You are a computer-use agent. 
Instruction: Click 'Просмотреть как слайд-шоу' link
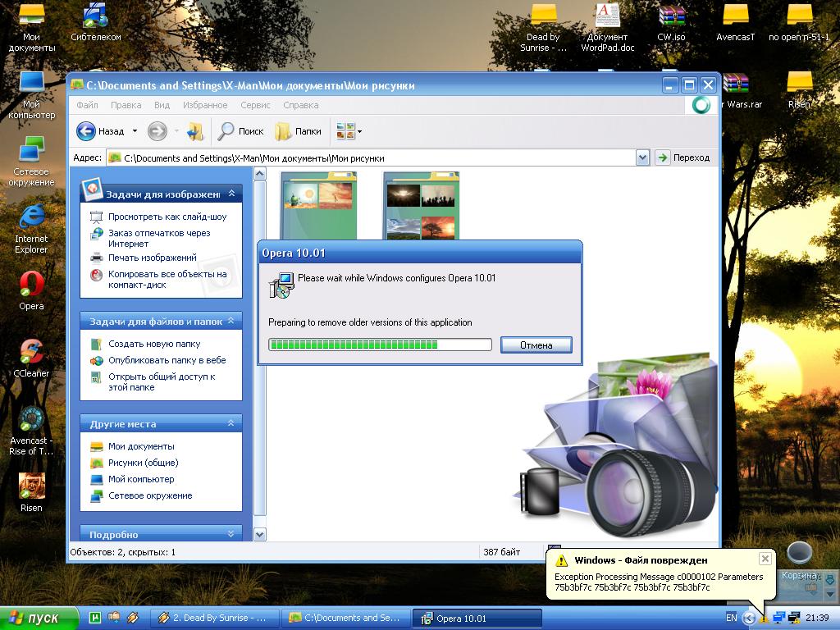(167, 217)
